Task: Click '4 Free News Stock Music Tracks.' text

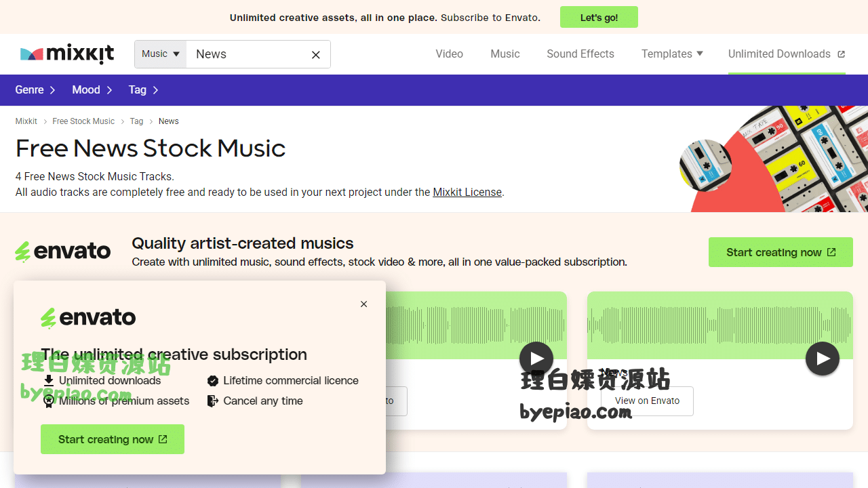Action: (x=95, y=177)
